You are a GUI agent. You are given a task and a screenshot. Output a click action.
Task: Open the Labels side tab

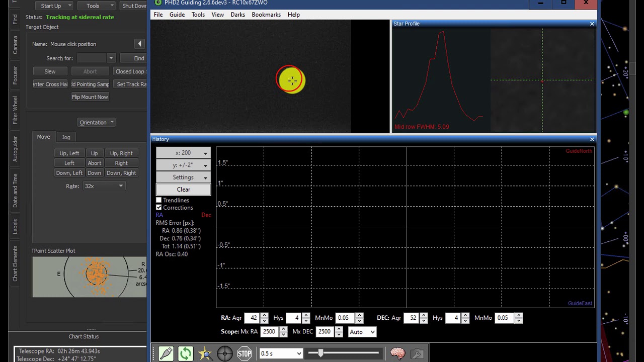coord(15,226)
